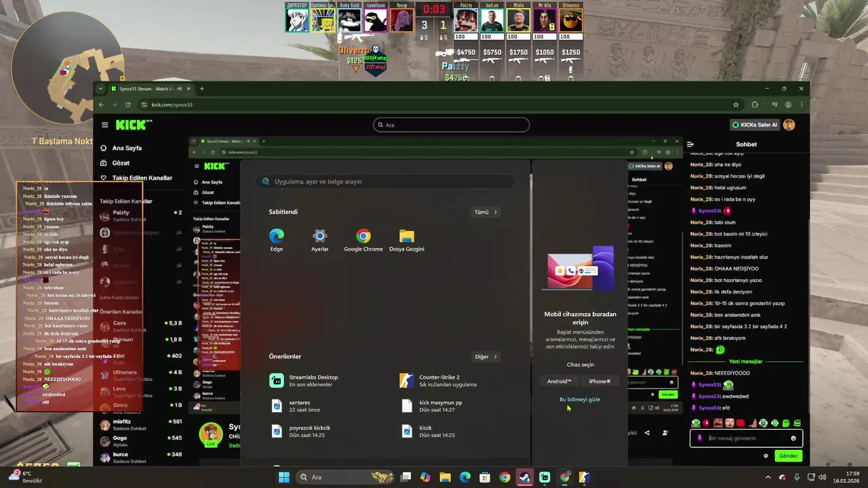Open Chrome three-dot menu
This screenshot has width=868, height=488.
point(802,104)
